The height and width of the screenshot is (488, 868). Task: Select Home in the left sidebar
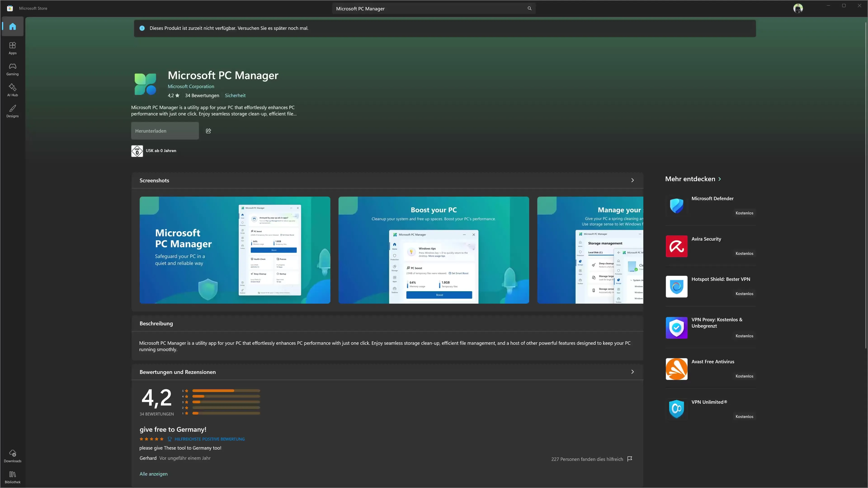(x=12, y=26)
